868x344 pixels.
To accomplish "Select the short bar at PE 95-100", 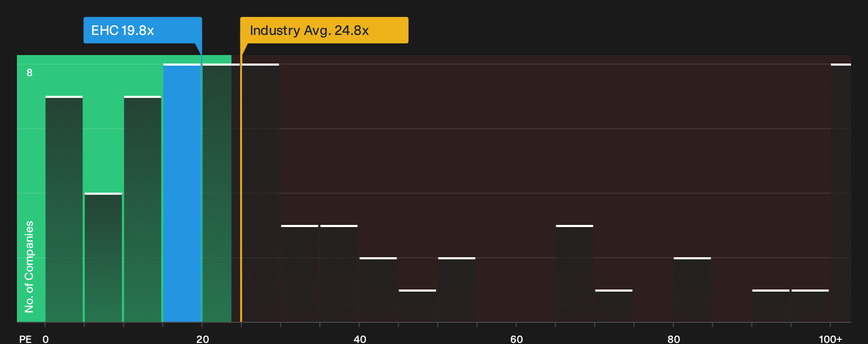I will click(810, 306).
